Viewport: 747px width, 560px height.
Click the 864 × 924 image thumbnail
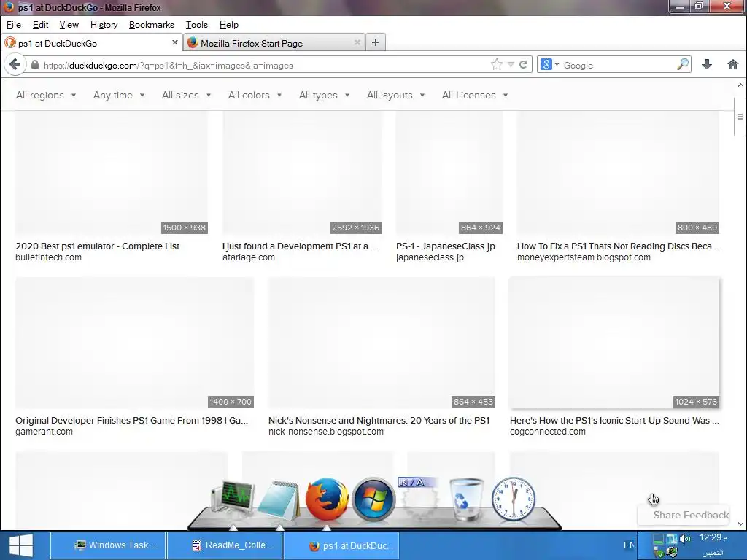449,174
